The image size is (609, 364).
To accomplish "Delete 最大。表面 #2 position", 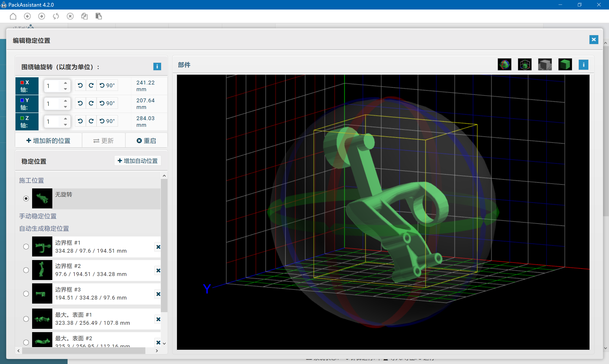I will [158, 343].
